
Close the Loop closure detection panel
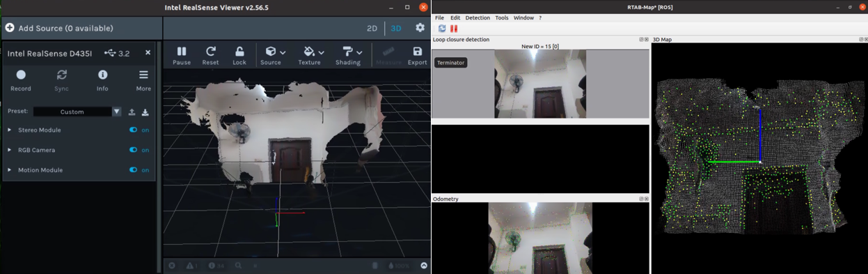point(647,40)
